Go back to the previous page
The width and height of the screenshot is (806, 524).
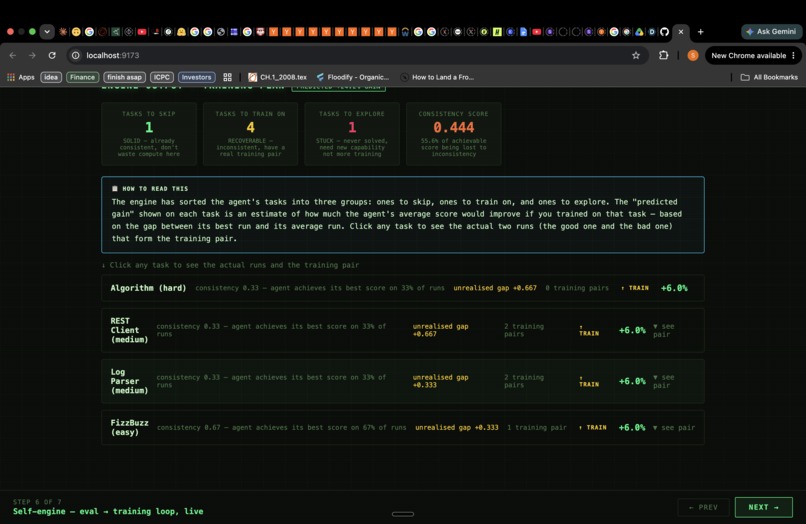pos(13,56)
